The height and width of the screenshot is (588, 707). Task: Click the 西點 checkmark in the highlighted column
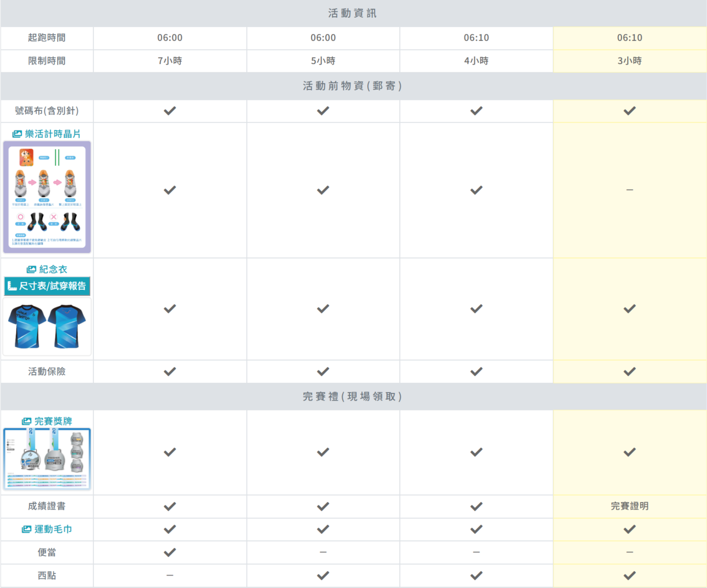[x=629, y=576]
